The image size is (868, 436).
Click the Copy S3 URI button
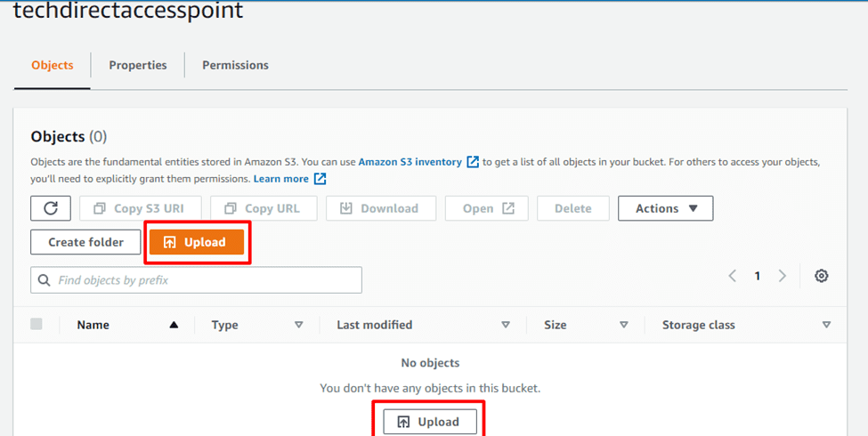click(140, 208)
